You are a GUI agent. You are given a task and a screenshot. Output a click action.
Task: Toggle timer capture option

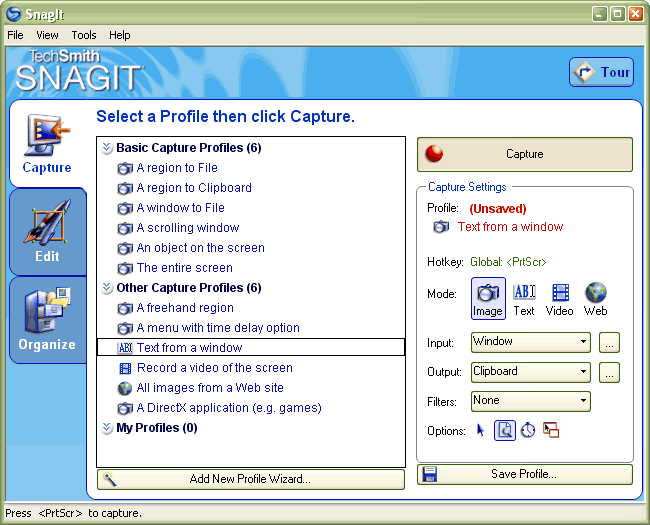click(x=528, y=430)
